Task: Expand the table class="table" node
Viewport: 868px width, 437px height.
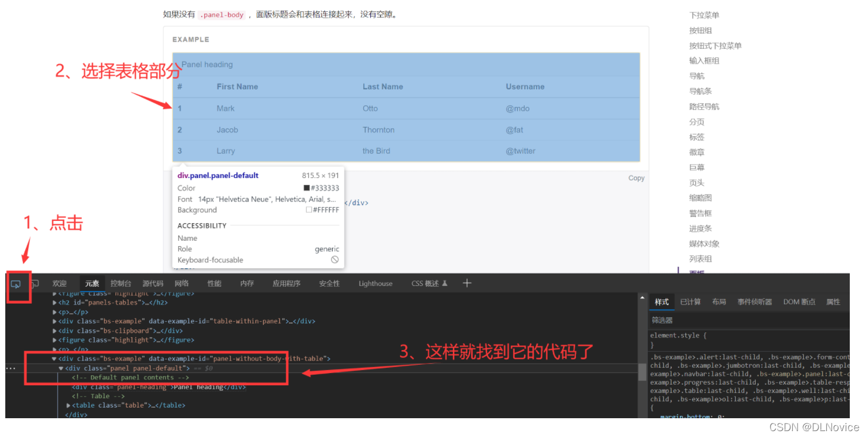Action: [x=68, y=405]
